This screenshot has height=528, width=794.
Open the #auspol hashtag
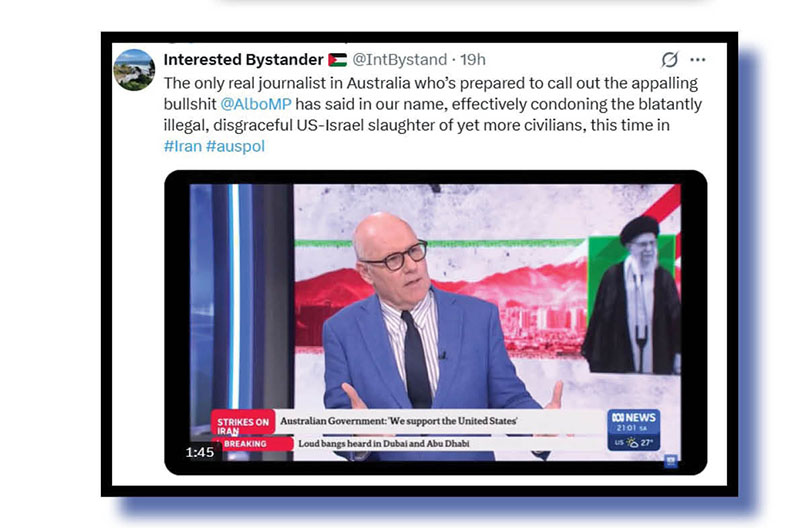tap(235, 146)
